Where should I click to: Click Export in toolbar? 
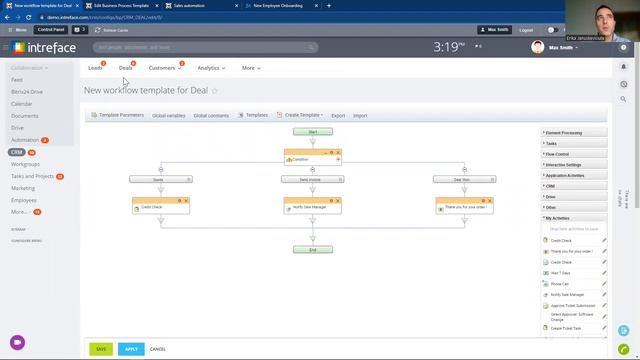point(338,116)
